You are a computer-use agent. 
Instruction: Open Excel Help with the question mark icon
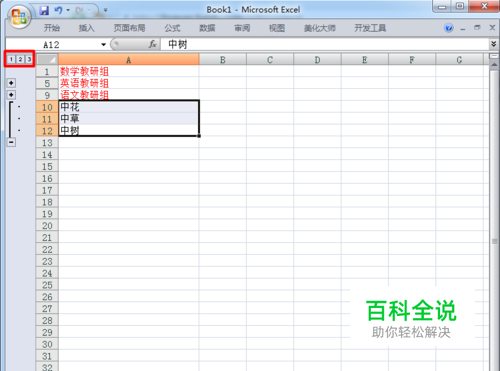point(449,28)
